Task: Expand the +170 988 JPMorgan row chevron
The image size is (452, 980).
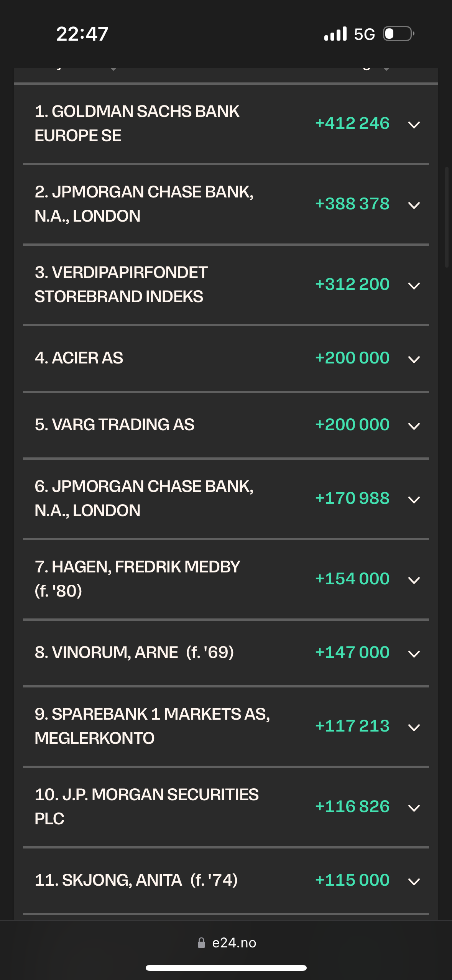Action: click(x=414, y=500)
